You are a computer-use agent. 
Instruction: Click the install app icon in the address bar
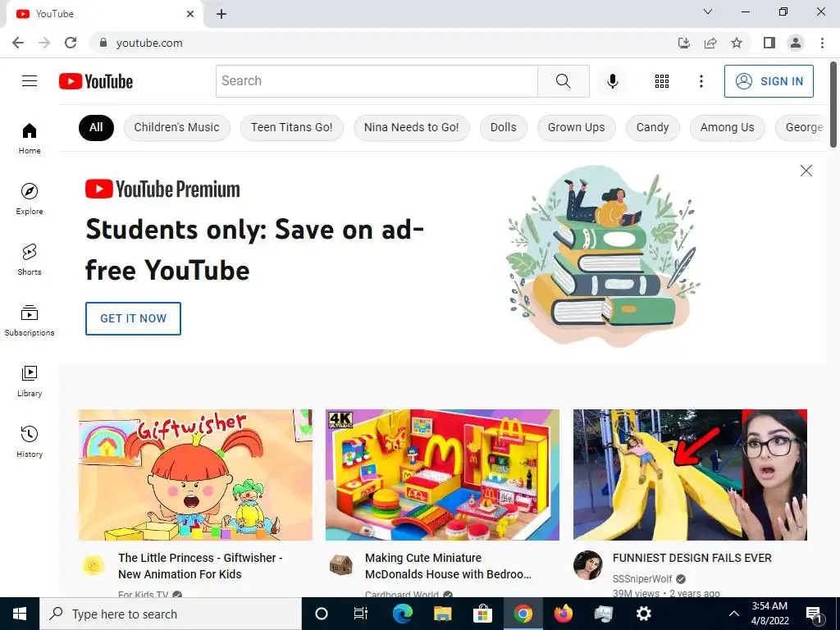[x=684, y=43]
